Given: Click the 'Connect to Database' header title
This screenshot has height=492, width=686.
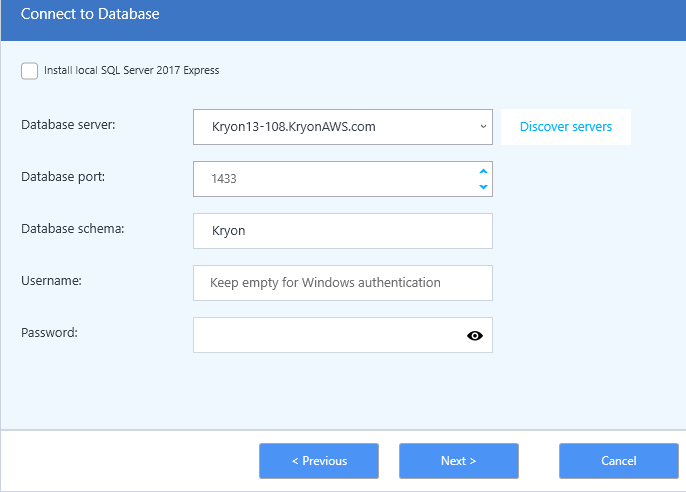Looking at the screenshot, I should click(x=90, y=14).
